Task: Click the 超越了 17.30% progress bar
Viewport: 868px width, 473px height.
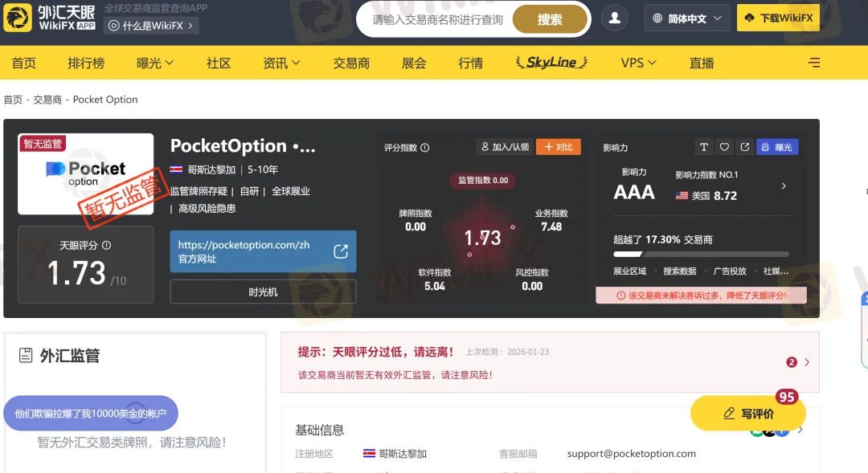Action: click(701, 255)
